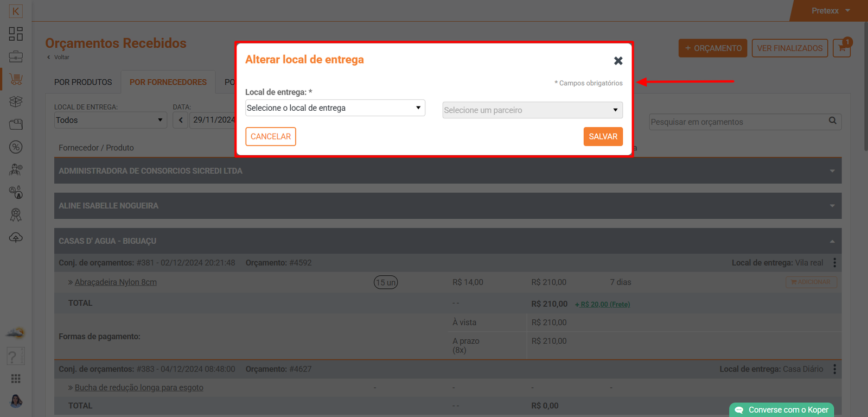Open the Abraçadeira Nylon 8cm product link

click(116, 282)
